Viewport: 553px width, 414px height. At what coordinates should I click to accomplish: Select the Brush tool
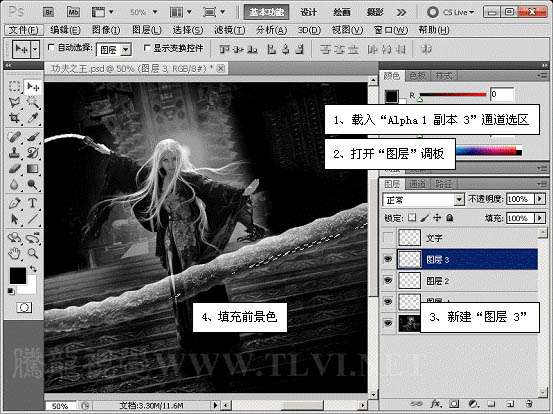(x=33, y=137)
